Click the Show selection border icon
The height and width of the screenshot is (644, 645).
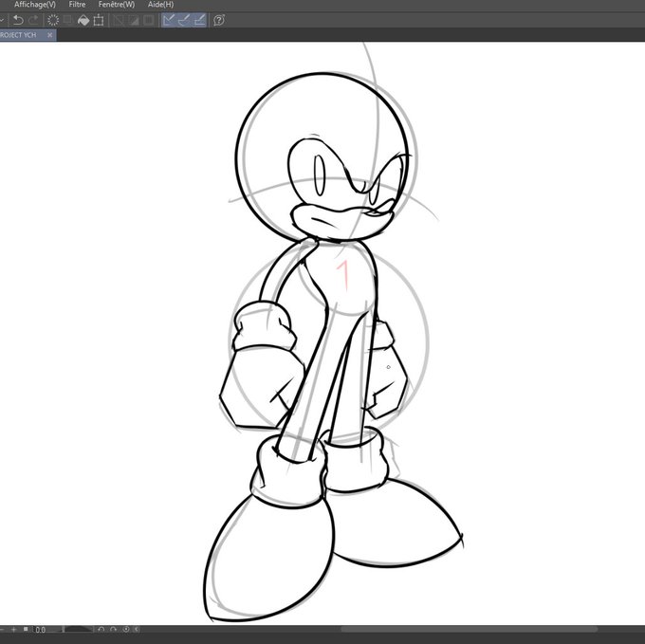[149, 20]
